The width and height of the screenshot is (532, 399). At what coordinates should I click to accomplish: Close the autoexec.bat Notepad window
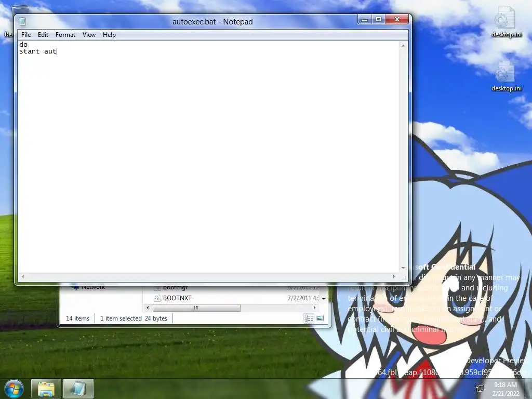[397, 20]
